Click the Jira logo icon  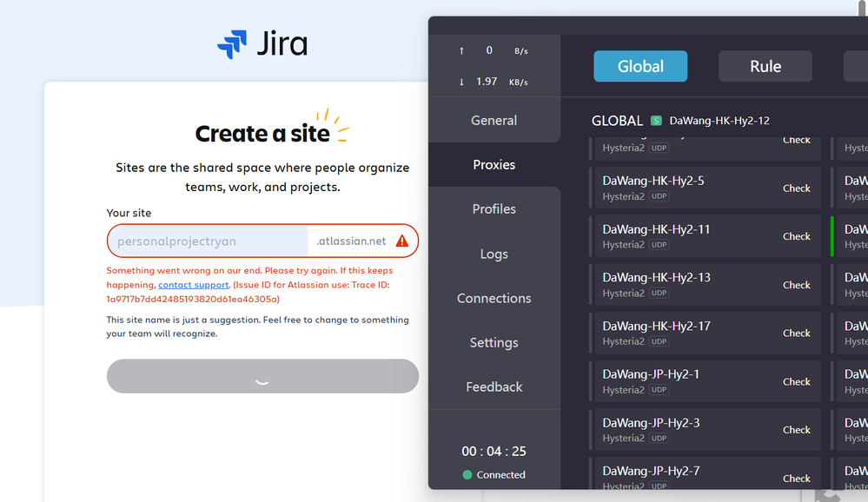(x=232, y=44)
